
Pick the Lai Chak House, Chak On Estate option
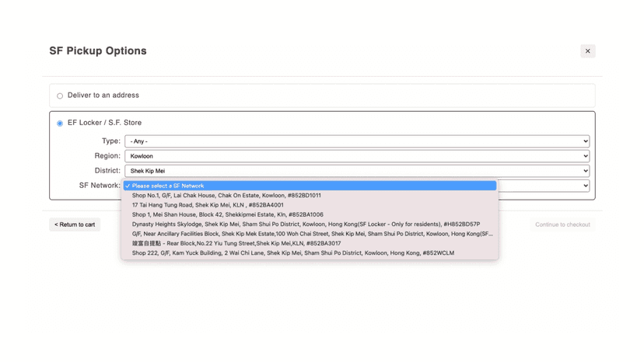tap(310, 195)
